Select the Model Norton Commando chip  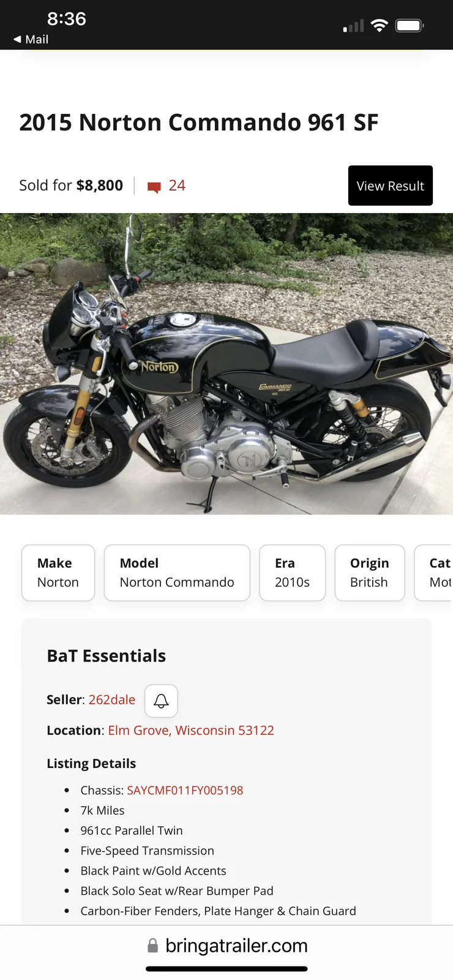coord(177,573)
